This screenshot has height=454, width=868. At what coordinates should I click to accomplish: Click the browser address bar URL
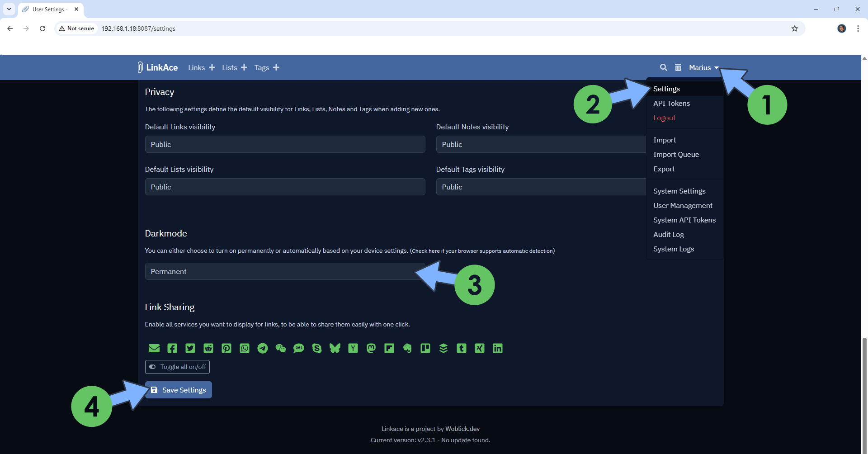pyautogui.click(x=138, y=28)
